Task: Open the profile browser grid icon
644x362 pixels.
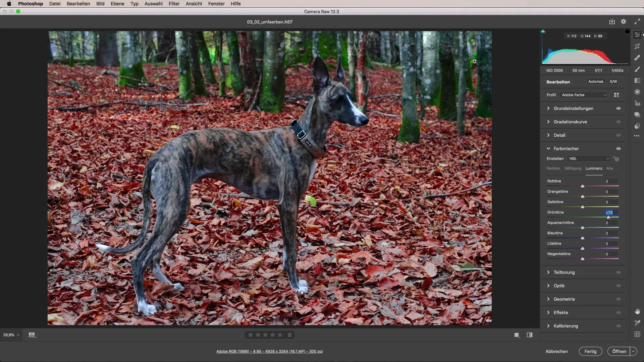Action: coord(616,95)
